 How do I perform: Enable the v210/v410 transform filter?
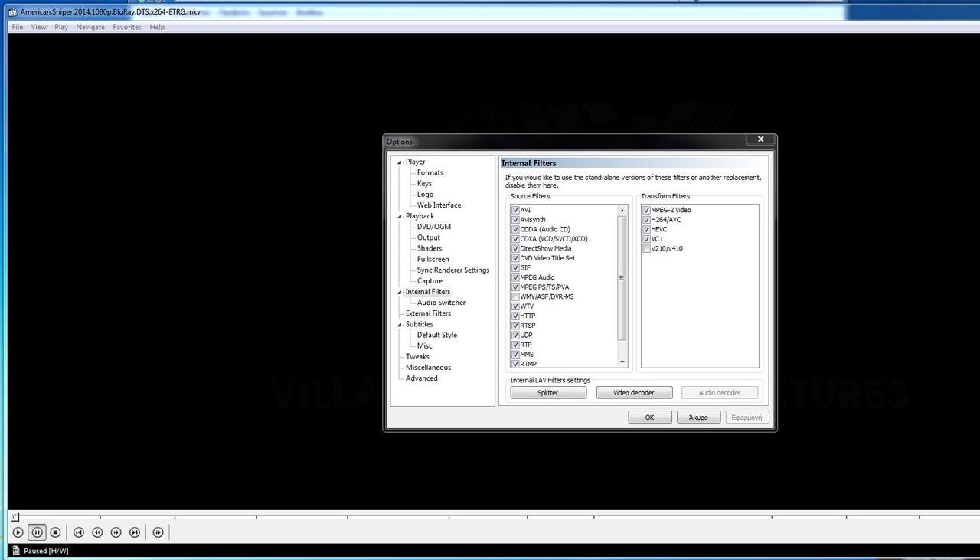point(646,248)
